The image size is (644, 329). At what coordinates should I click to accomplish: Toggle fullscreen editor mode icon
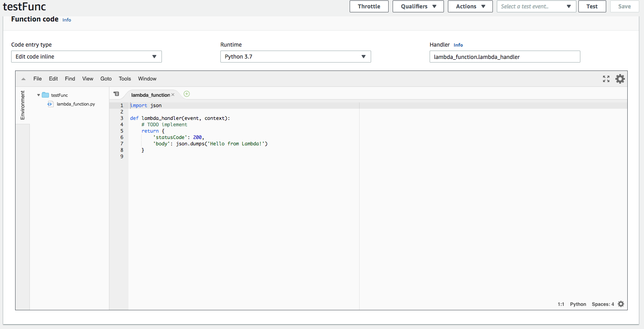click(606, 79)
